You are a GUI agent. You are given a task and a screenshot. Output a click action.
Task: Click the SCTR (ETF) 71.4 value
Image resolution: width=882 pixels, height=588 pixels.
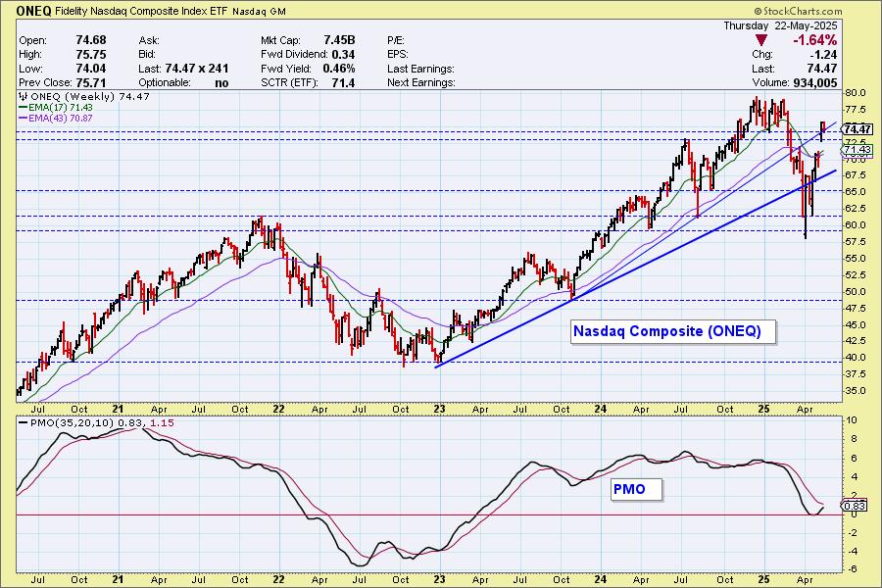343,82
